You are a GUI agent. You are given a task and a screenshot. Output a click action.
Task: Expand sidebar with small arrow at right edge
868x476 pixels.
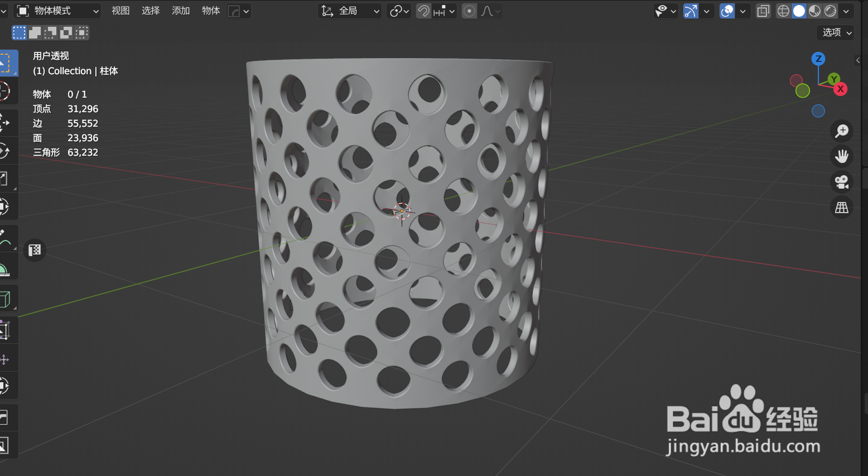pyautogui.click(x=858, y=60)
